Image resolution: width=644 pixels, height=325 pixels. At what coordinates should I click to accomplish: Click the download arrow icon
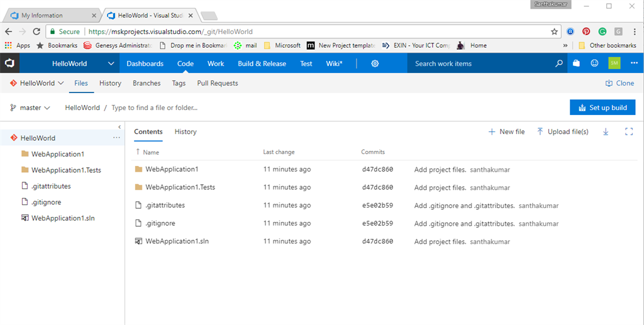606,132
